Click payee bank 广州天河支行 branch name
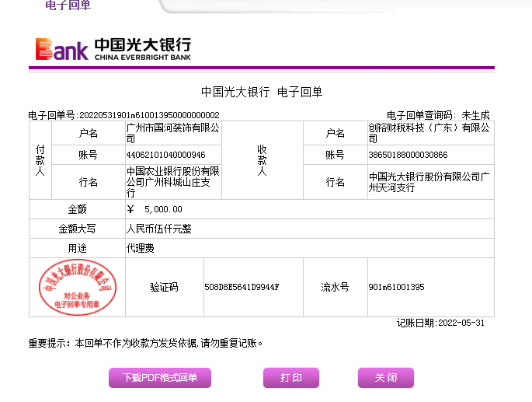 click(429, 182)
